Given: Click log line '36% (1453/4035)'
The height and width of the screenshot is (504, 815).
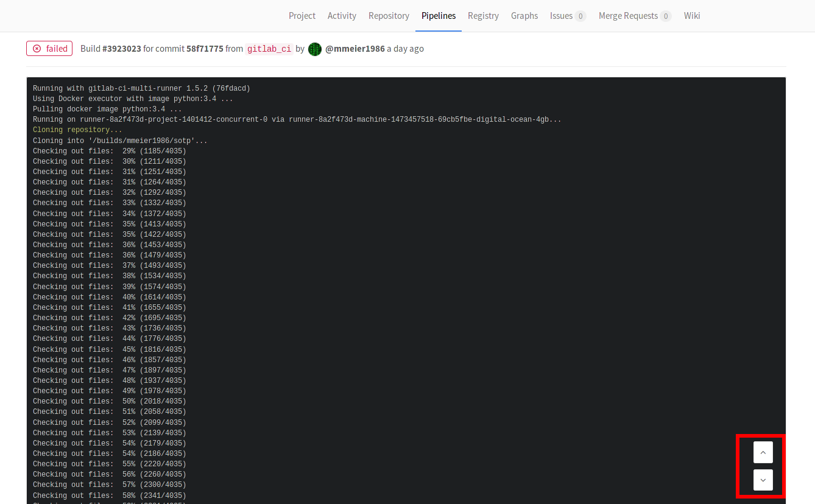Looking at the screenshot, I should click(x=110, y=245).
